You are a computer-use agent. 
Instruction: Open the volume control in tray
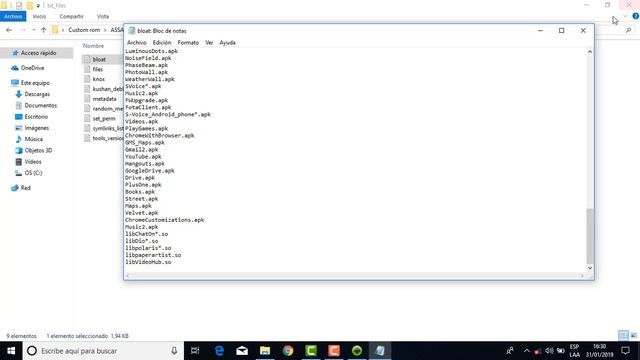[x=549, y=351]
